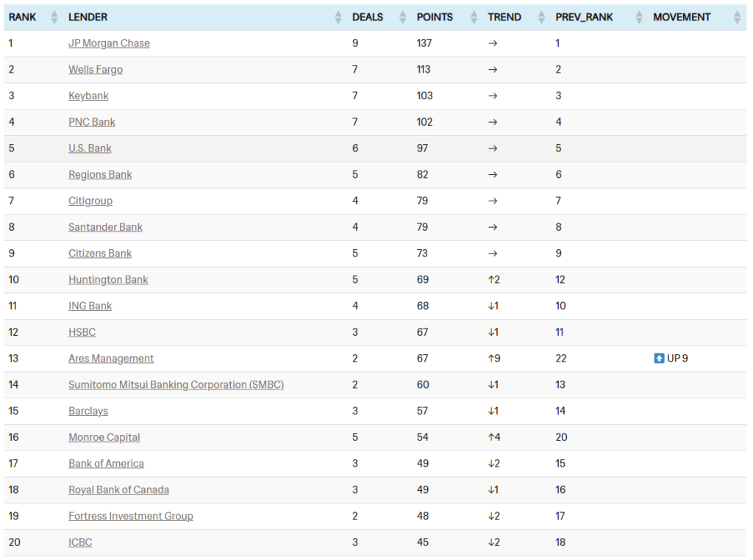Visit Sumitomo Mitsui Banking Corporation link
The image size is (753, 560).
click(176, 385)
